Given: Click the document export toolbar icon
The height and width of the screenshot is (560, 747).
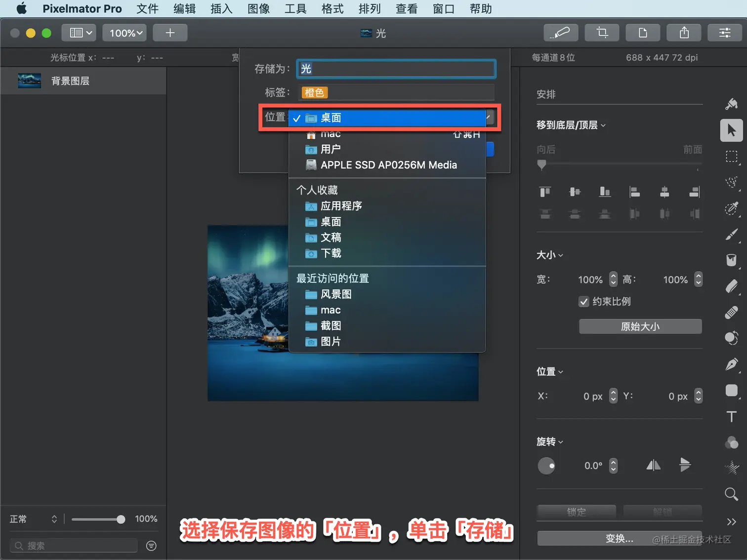Looking at the screenshot, I should (643, 33).
